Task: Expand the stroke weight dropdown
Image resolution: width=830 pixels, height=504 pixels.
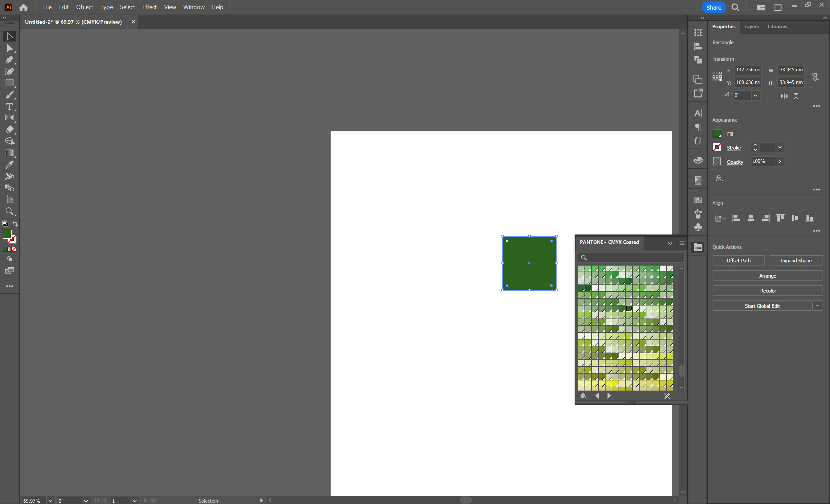Action: 779,148
